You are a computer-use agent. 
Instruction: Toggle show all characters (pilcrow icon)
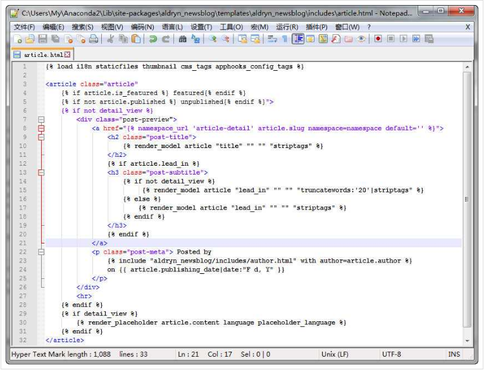[x=285, y=39]
